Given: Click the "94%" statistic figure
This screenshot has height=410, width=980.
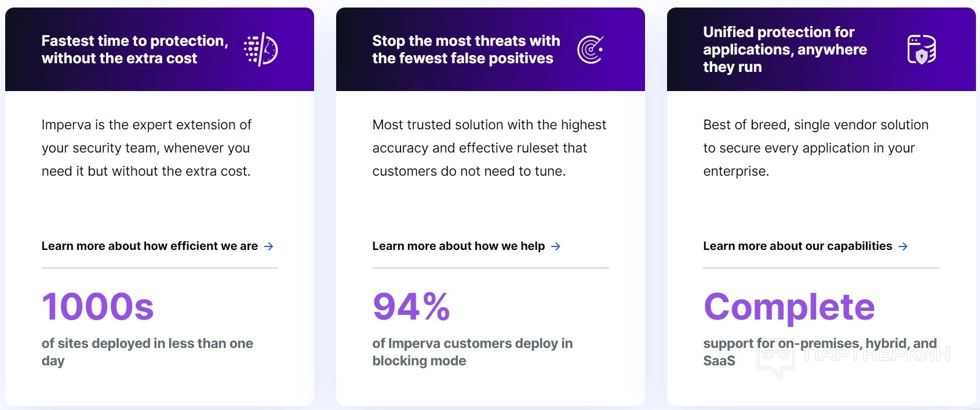Looking at the screenshot, I should [411, 306].
